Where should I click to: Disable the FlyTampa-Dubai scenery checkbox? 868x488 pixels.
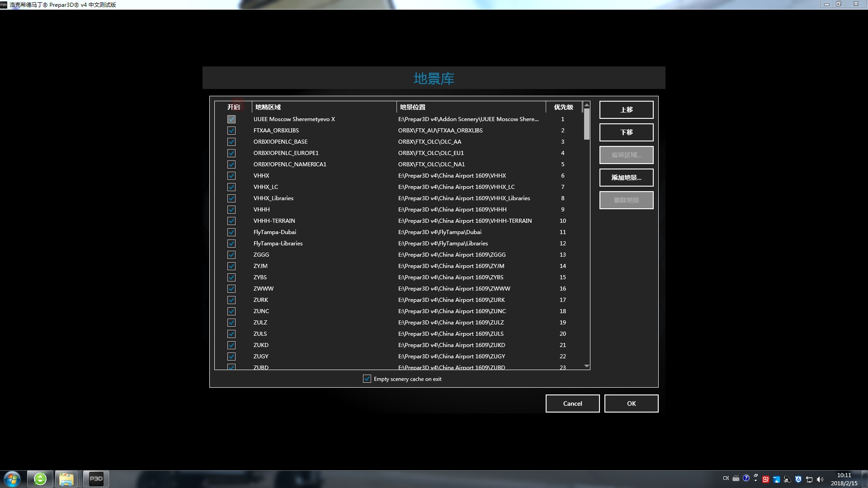point(231,232)
